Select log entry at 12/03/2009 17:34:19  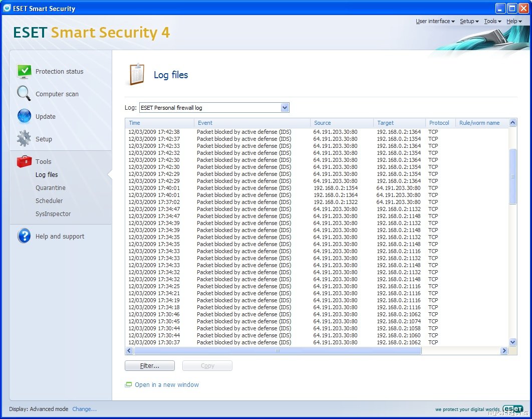click(317, 300)
